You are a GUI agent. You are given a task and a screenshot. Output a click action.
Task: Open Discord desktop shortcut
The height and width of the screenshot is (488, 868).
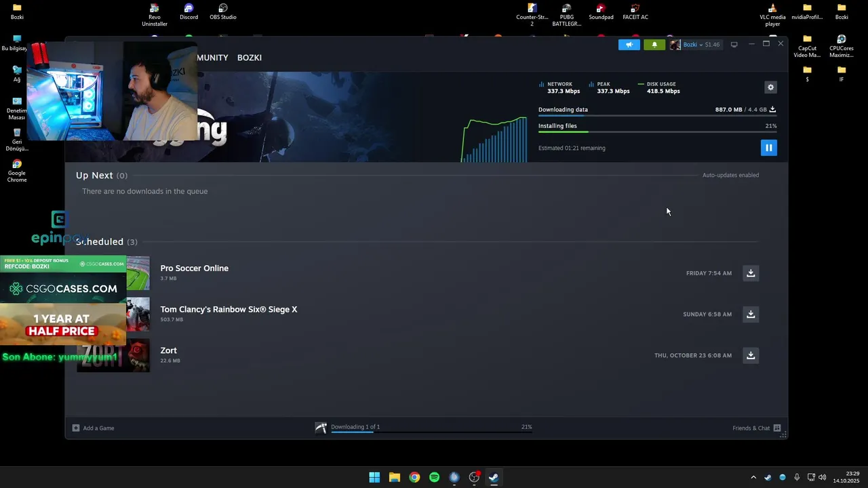[x=189, y=12]
